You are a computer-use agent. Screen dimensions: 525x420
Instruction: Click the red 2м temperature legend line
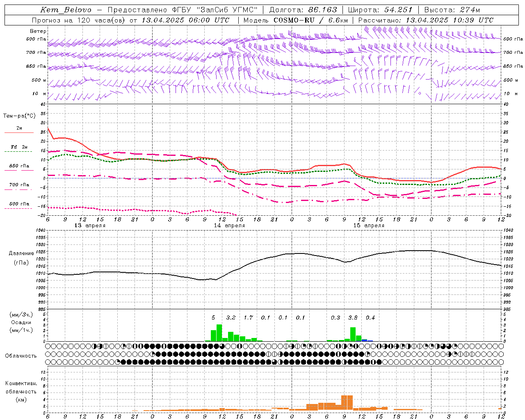19,132
